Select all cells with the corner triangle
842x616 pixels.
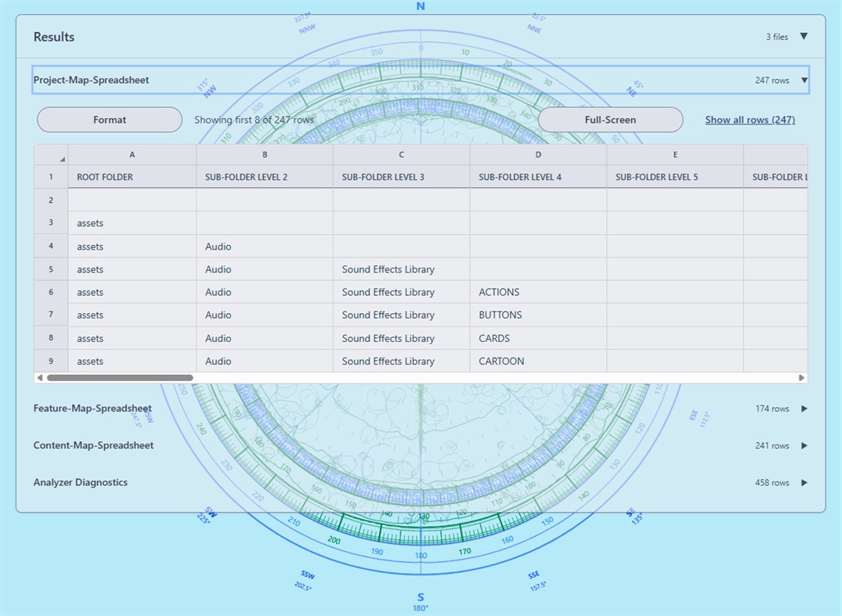click(63, 159)
